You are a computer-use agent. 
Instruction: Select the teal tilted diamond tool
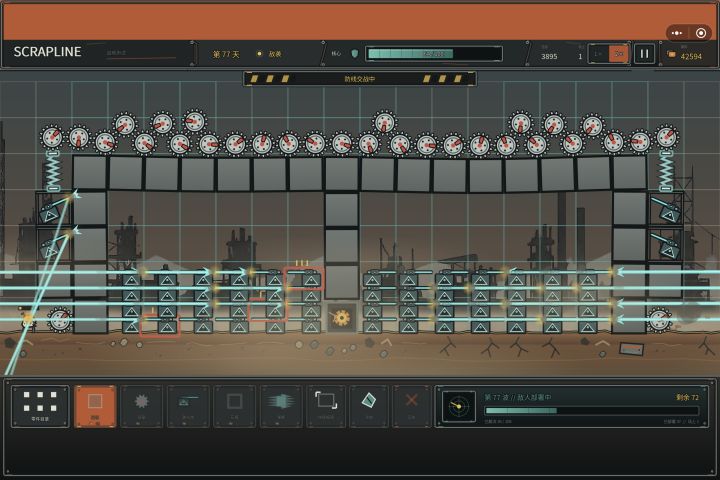click(x=369, y=406)
